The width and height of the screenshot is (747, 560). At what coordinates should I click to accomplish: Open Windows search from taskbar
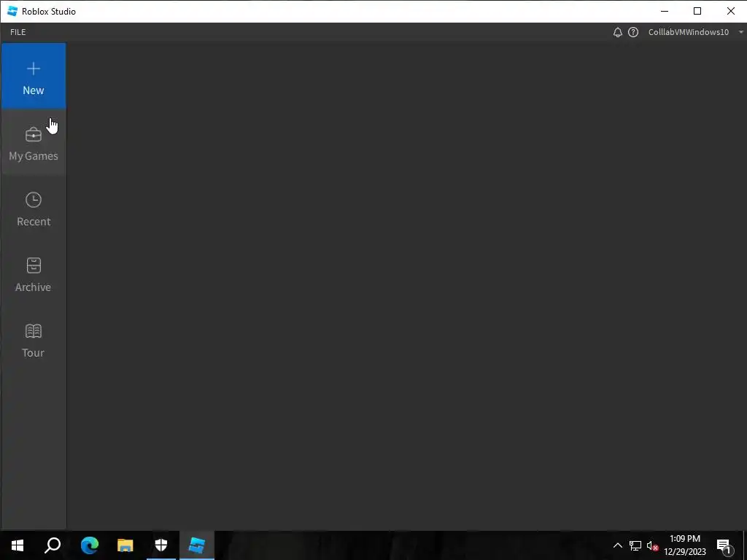coord(53,545)
